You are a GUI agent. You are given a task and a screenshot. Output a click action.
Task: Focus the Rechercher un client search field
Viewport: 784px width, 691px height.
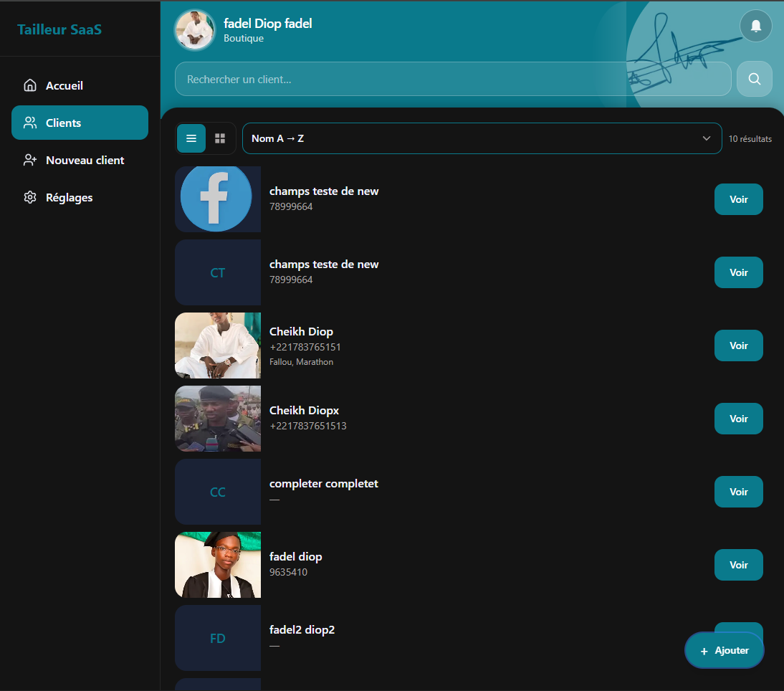(x=451, y=79)
